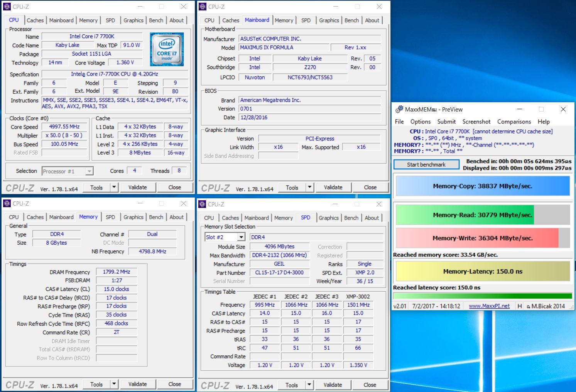Viewport: 576px width, 392px height.
Task: Select Memory tab in SPD window
Action: click(284, 218)
